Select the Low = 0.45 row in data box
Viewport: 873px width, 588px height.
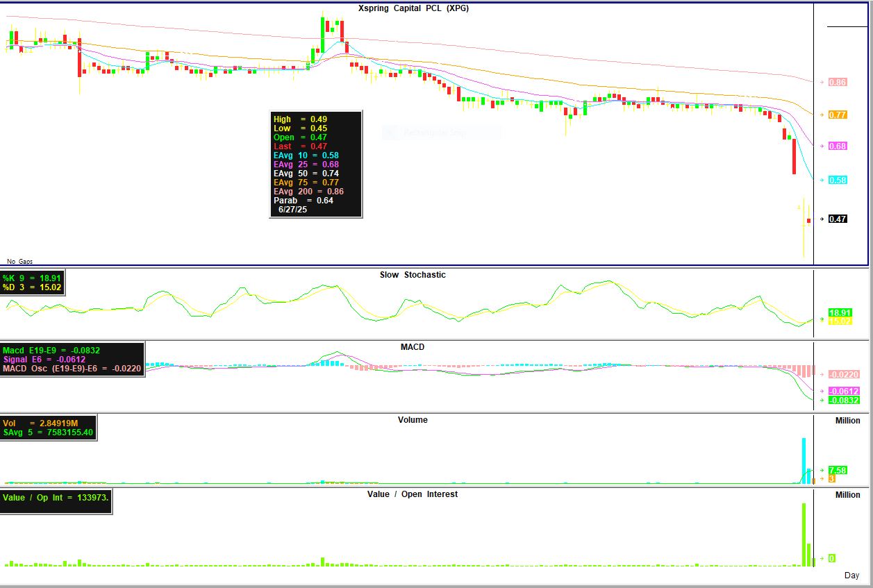300,128
